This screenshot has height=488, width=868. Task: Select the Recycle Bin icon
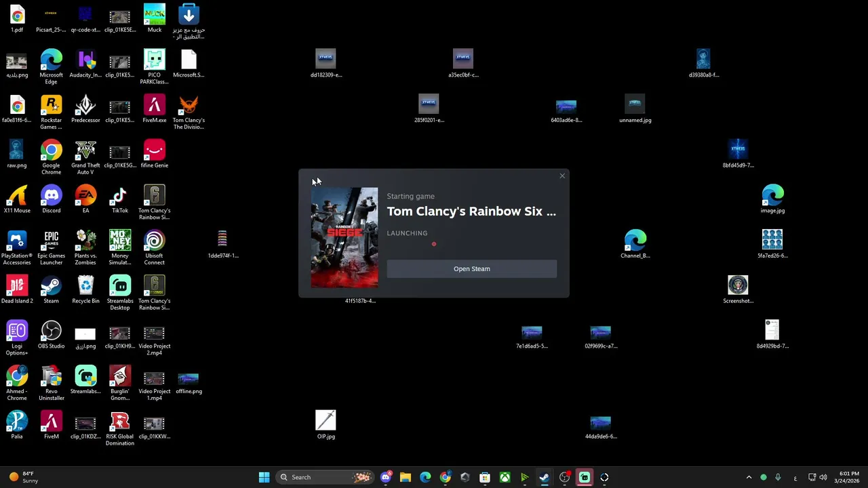coord(85,290)
